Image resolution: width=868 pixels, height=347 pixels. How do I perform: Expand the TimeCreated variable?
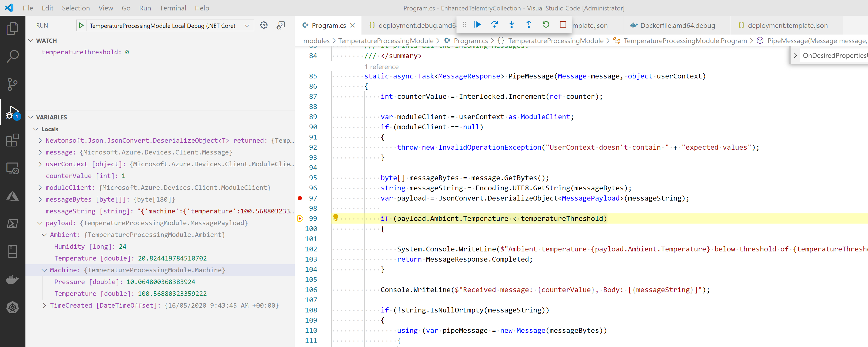coord(44,305)
